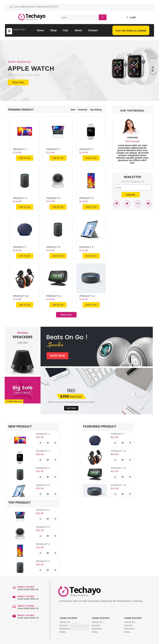The height and width of the screenshot is (644, 159).
Task: Click eye quick-view icon for top Product 2
Action: 41,519
